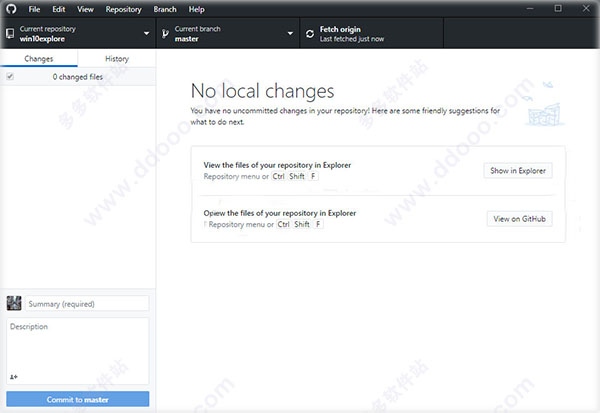Click Fetch origin button
This screenshot has height=413, width=600.
[372, 34]
